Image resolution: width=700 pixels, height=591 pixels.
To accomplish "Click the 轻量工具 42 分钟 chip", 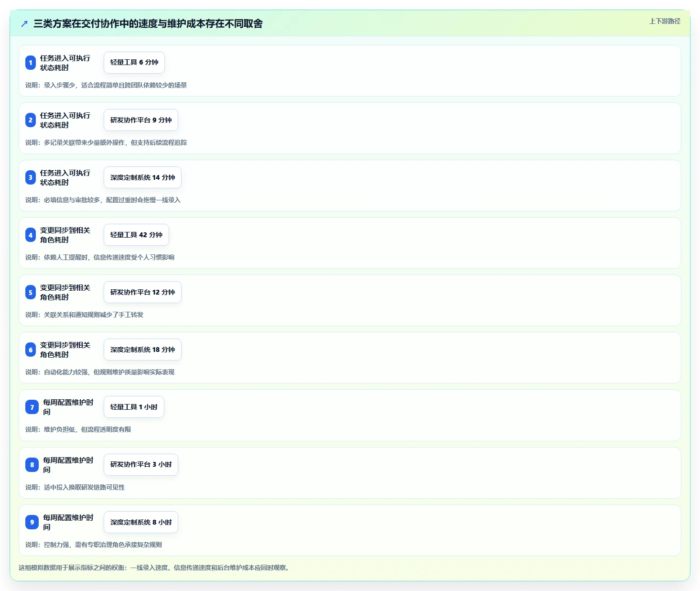I will point(136,235).
